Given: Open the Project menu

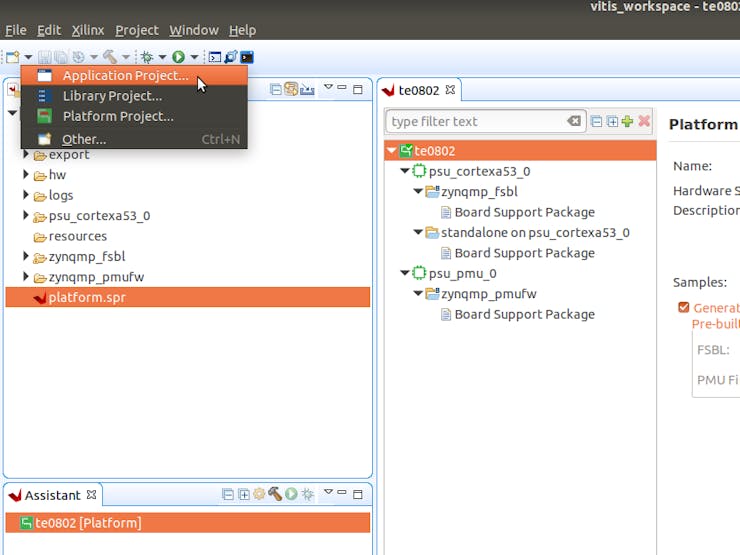Looking at the screenshot, I should click(x=137, y=30).
